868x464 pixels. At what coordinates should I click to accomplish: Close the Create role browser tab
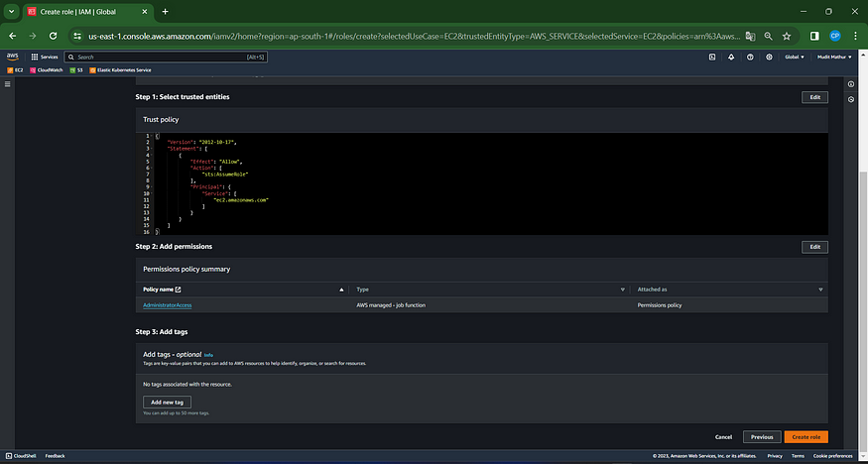(x=145, y=12)
